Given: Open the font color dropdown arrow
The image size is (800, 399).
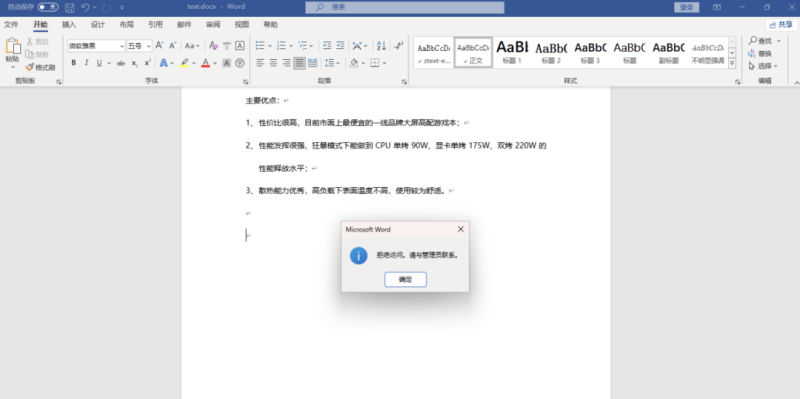Looking at the screenshot, I should [215, 63].
